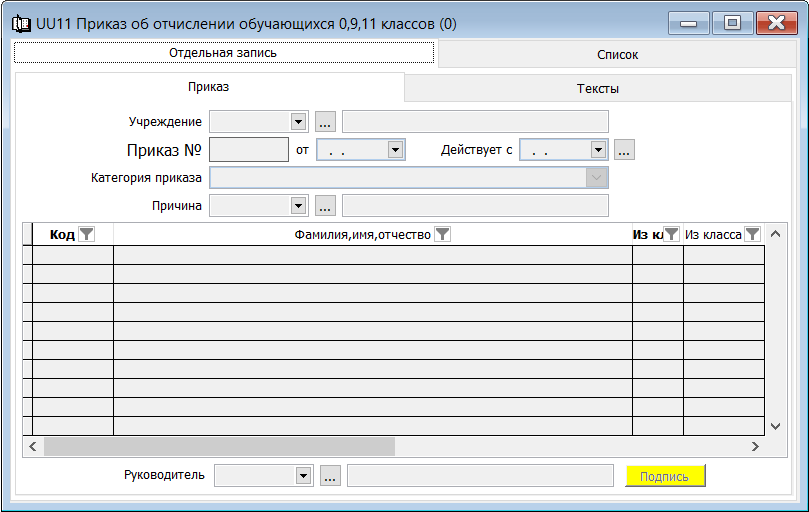
Task: Click ellipsis button beside Действует с date
Action: (625, 150)
